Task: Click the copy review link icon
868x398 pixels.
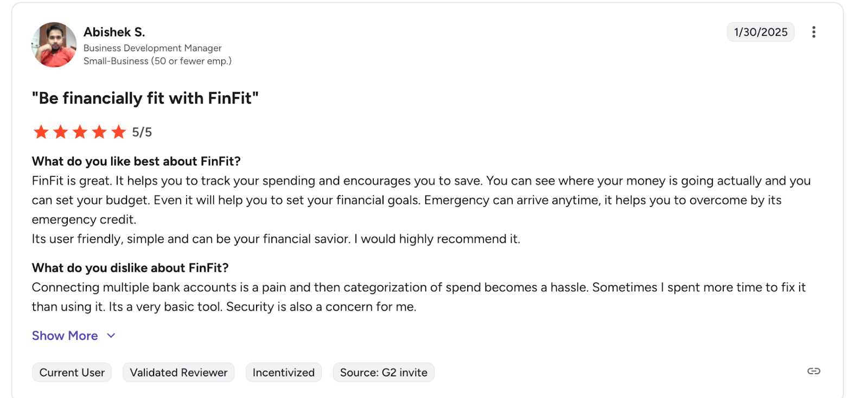Action: (x=813, y=371)
